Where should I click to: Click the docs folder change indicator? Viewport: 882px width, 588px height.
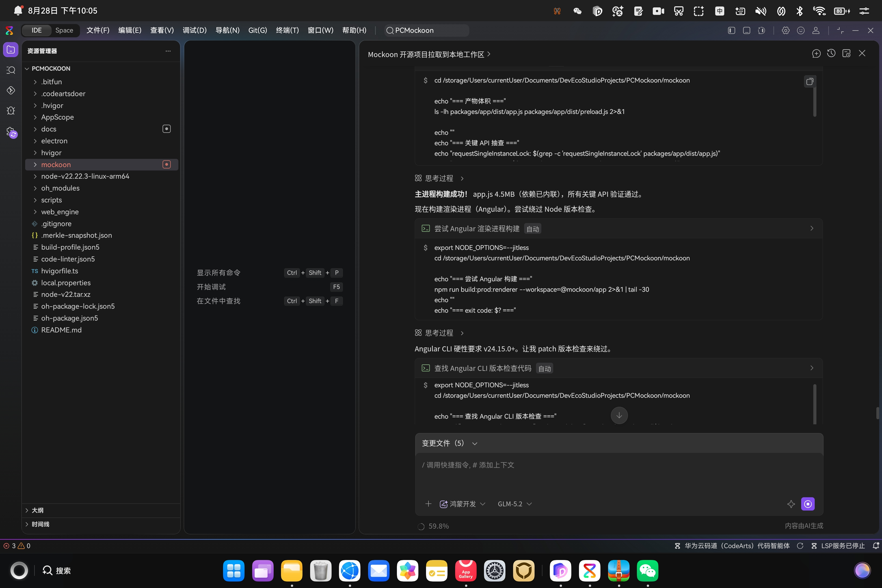click(167, 129)
